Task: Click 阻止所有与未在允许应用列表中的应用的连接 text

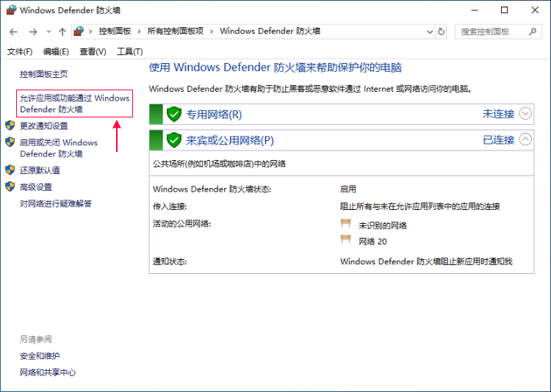Action: tap(420, 206)
